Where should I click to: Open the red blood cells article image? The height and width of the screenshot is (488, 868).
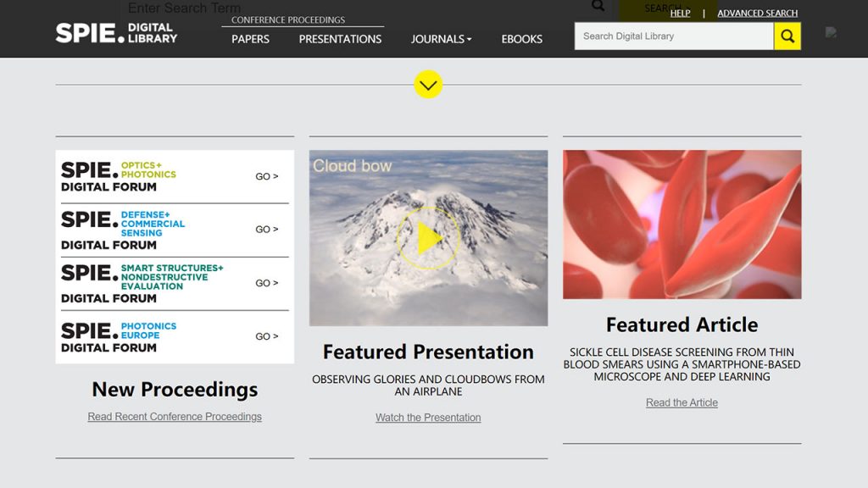point(682,225)
